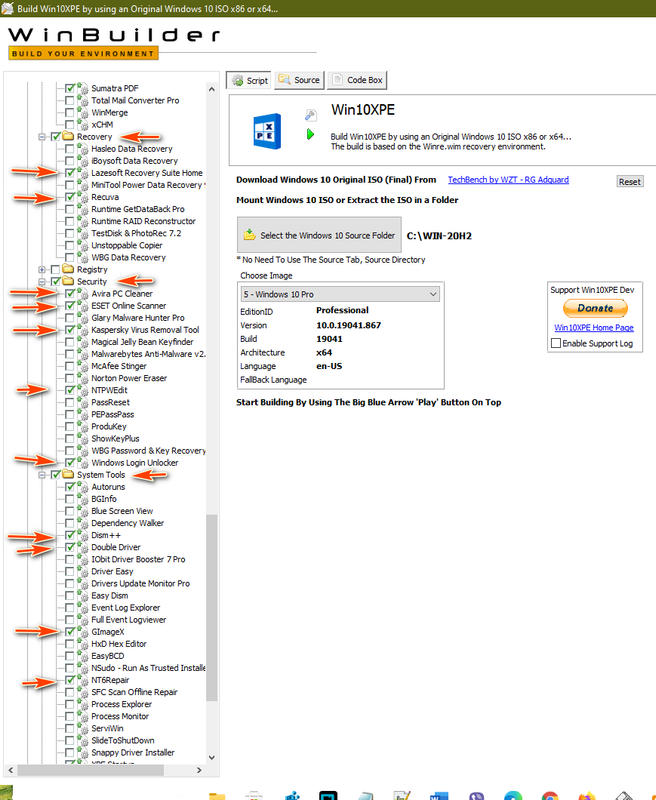
Task: Click the script icon beside Autoruns
Action: (x=83, y=487)
